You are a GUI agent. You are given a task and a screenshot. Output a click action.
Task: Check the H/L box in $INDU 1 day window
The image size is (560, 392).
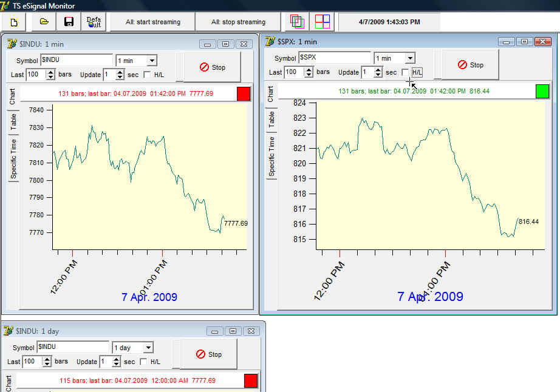click(143, 362)
